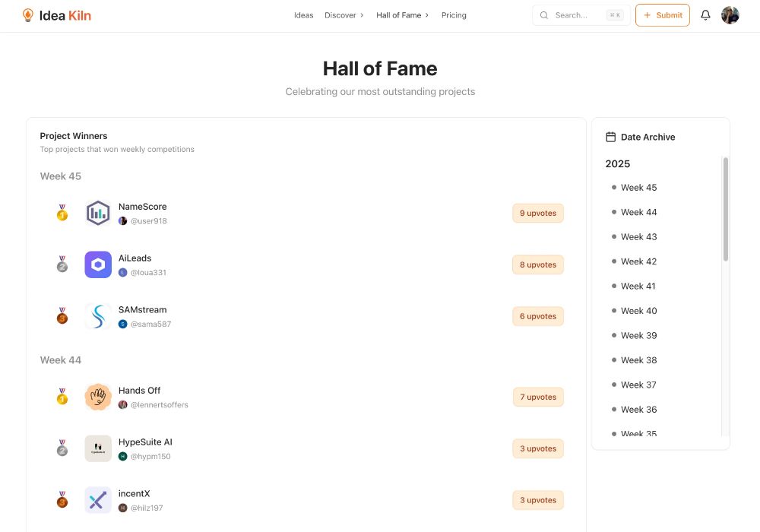Visit @lennertsoffers profile link
760x532 pixels.
pos(159,405)
